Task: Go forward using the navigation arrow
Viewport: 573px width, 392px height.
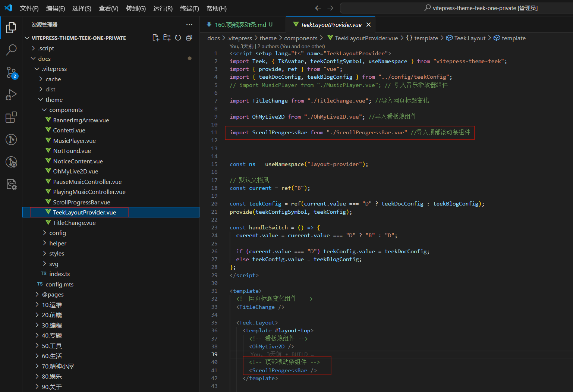Action: pos(330,8)
